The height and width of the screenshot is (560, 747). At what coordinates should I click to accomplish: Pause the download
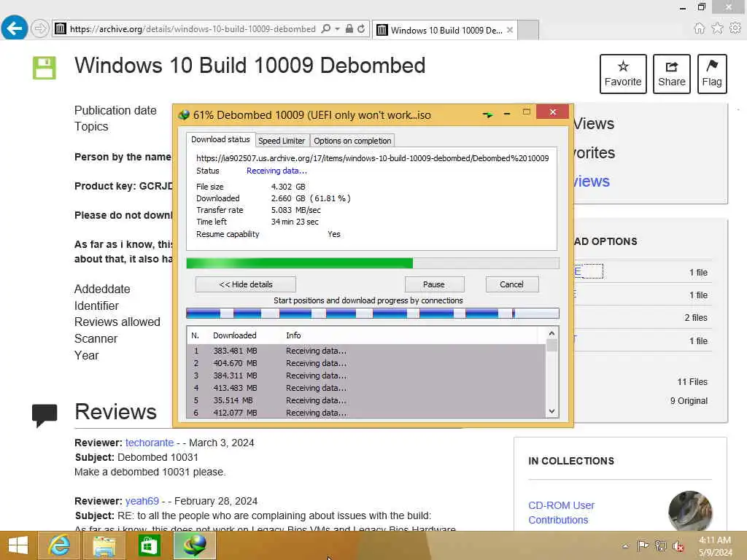[434, 284]
